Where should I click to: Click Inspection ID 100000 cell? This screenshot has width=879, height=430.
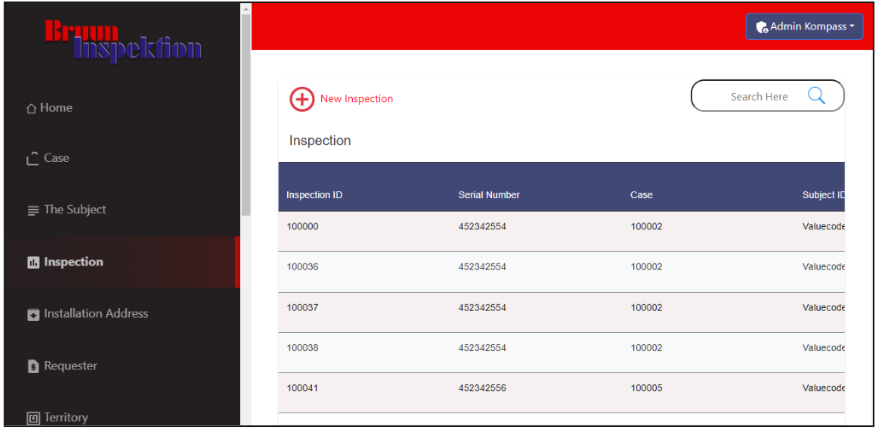302,227
